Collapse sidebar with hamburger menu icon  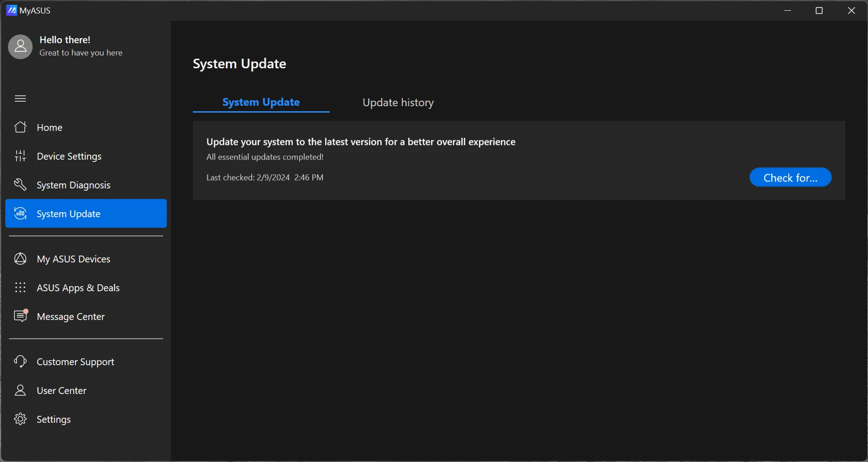pyautogui.click(x=20, y=99)
